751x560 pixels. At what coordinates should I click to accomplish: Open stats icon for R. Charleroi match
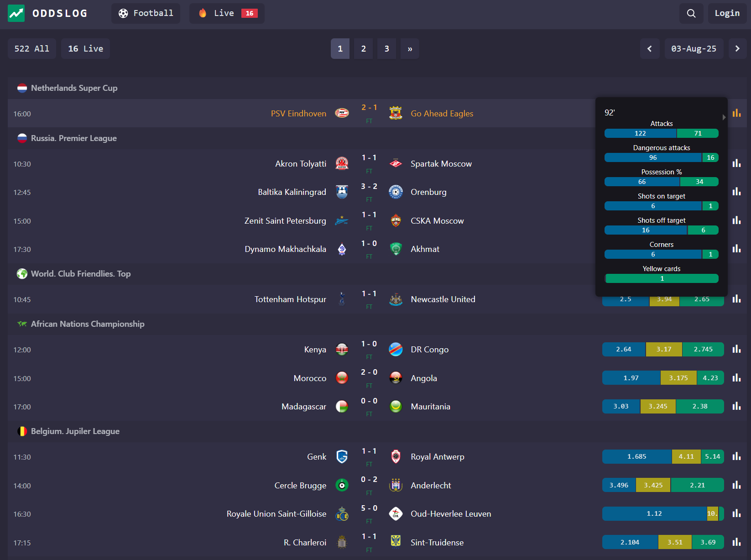[736, 542]
